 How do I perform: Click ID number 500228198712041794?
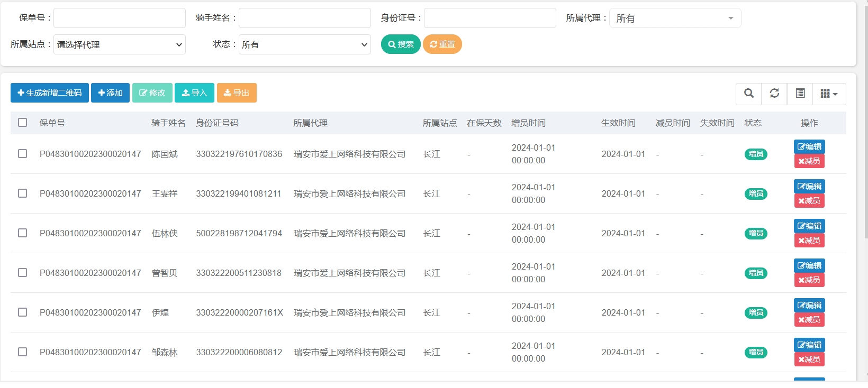tap(239, 233)
